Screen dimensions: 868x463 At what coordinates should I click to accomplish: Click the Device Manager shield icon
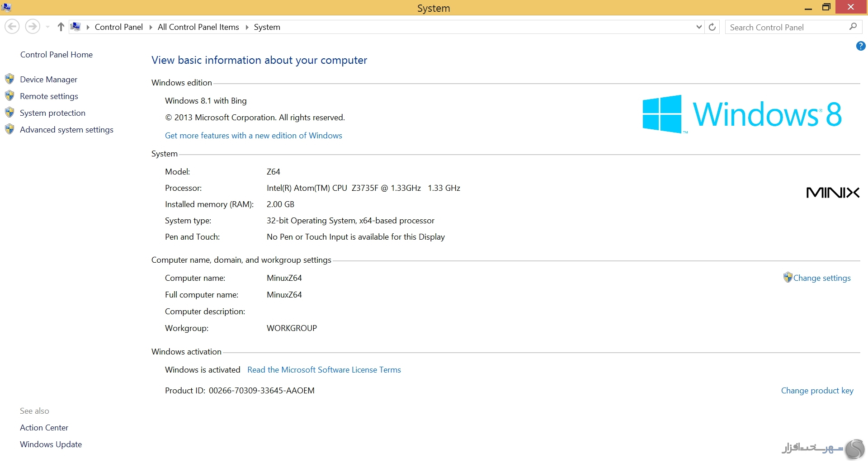[9, 79]
